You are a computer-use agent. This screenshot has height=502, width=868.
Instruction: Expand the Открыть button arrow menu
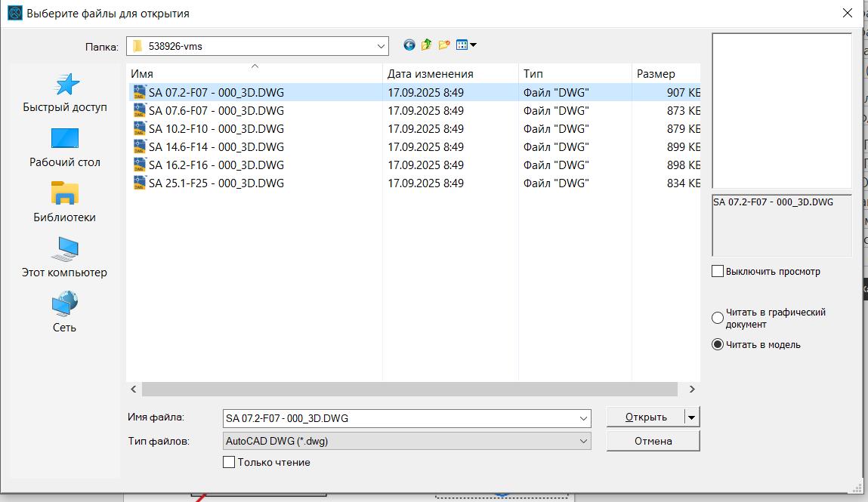691,417
